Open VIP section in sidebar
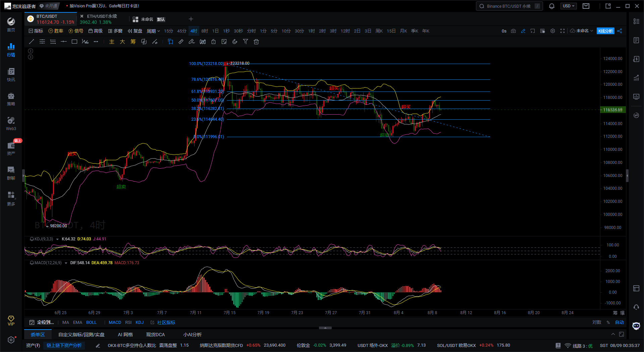The height and width of the screenshot is (352, 644). pyautogui.click(x=11, y=320)
